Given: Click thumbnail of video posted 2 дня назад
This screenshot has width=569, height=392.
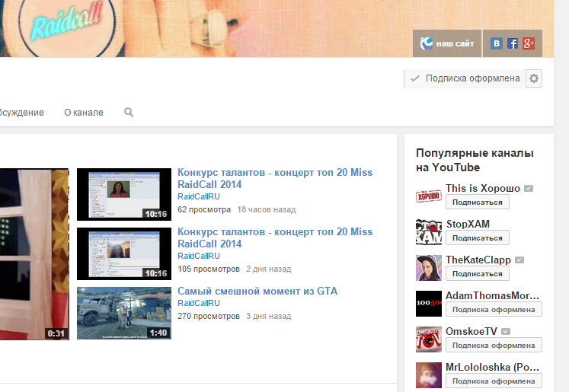Looking at the screenshot, I should click(124, 253).
